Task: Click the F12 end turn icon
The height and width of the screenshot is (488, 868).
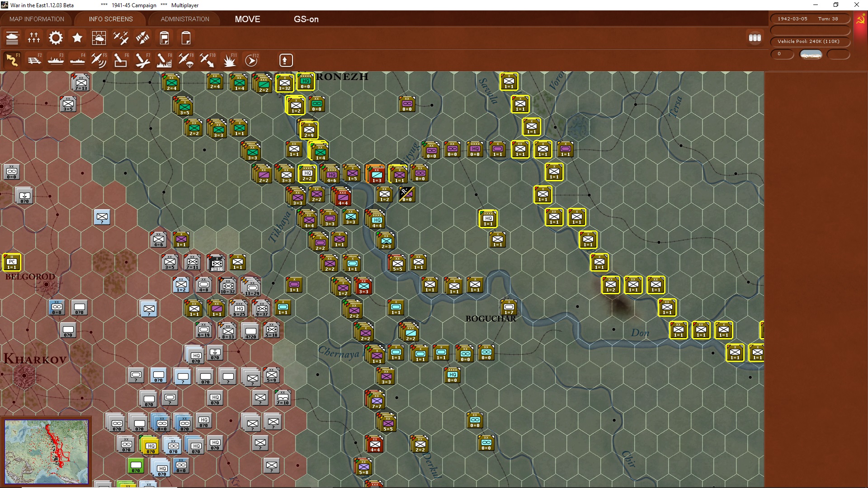Action: point(251,60)
